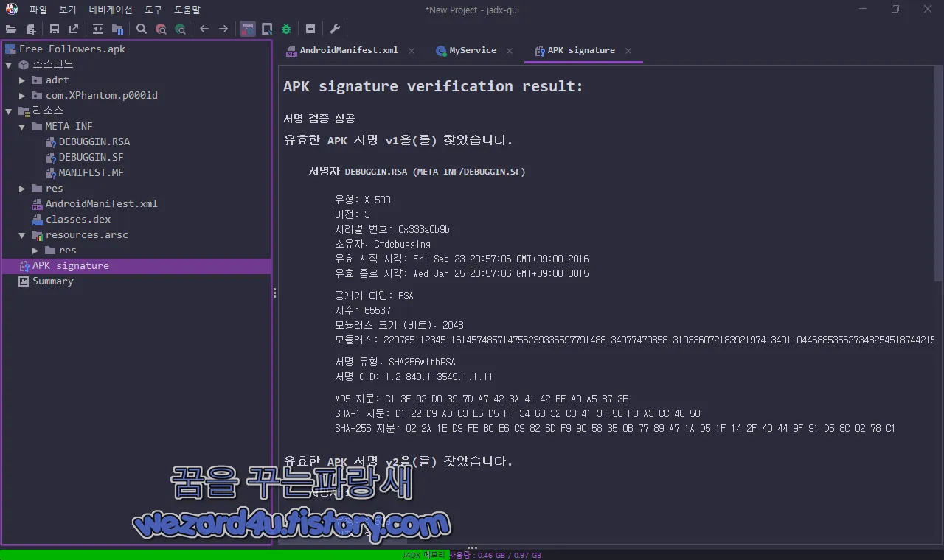The width and height of the screenshot is (944, 560).
Task: Collapse the 리소스 tree node
Action: pos(9,111)
